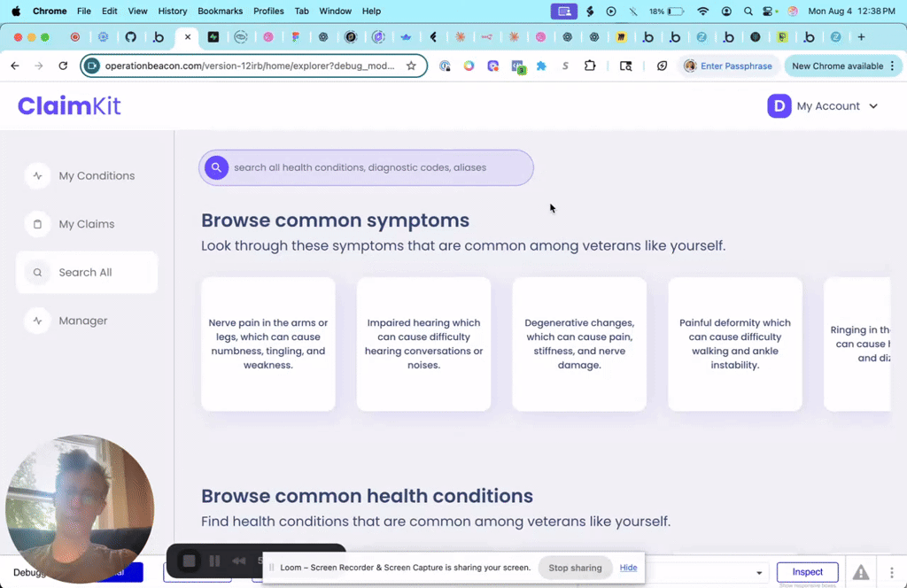Image resolution: width=907 pixels, height=588 pixels.
Task: Click the battery 18% indicator
Action: click(666, 11)
